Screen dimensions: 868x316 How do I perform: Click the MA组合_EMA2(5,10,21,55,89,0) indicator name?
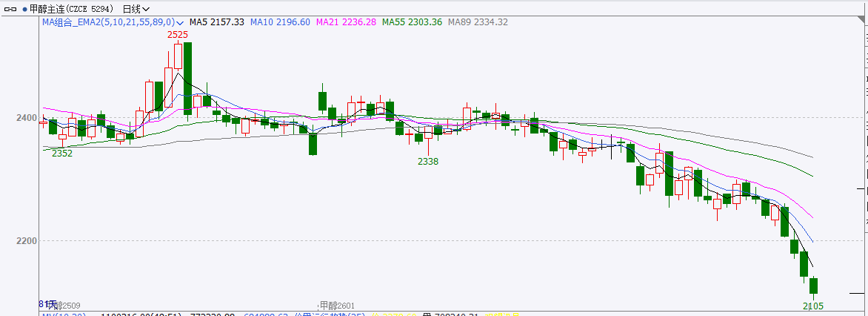click(107, 22)
